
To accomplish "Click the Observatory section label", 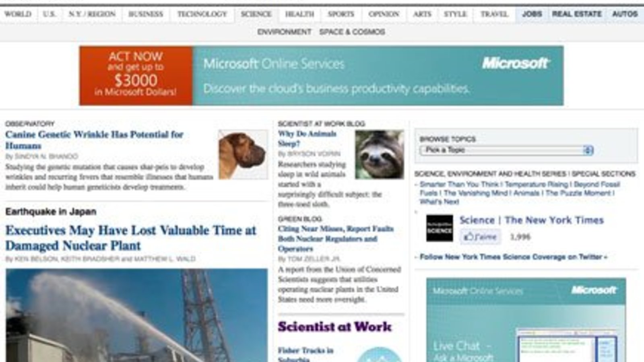I will 30,123.
